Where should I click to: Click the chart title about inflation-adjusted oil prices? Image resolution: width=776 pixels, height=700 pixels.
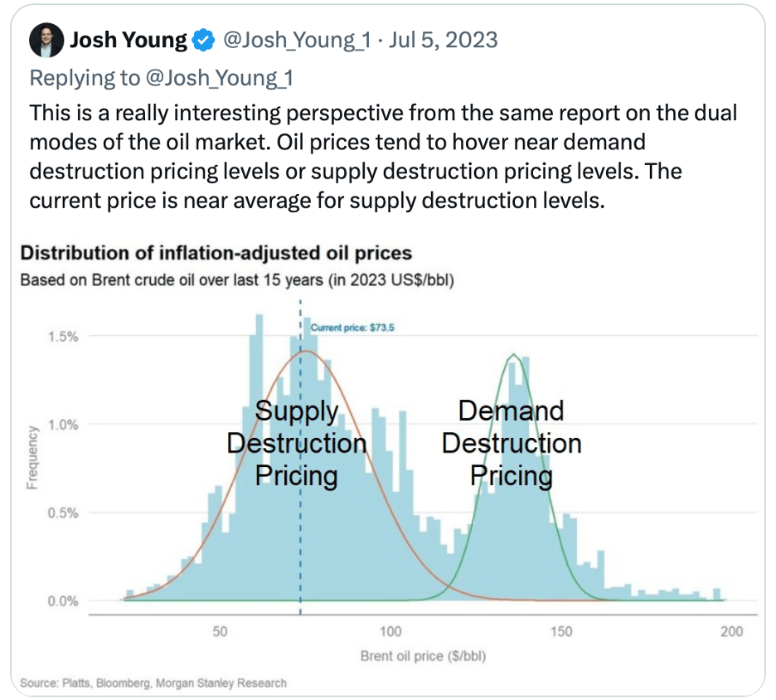tap(216, 253)
